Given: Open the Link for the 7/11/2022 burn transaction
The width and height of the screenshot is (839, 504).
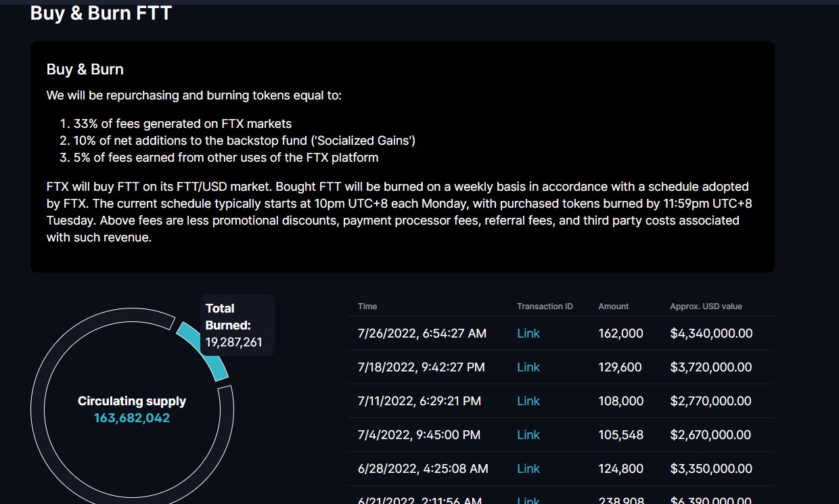Looking at the screenshot, I should click(x=528, y=401).
